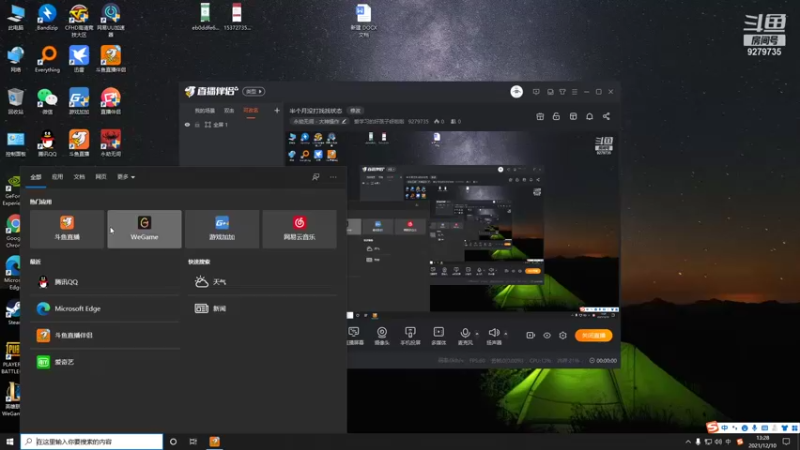The image size is (800, 450).
Task: Open the 迅雷 desktop shortcut
Action: point(79,59)
